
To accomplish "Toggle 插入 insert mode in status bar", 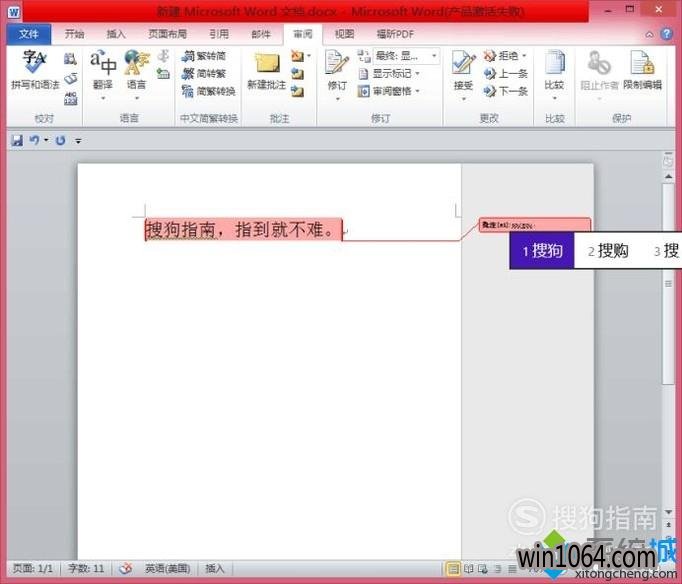I will tap(215, 568).
